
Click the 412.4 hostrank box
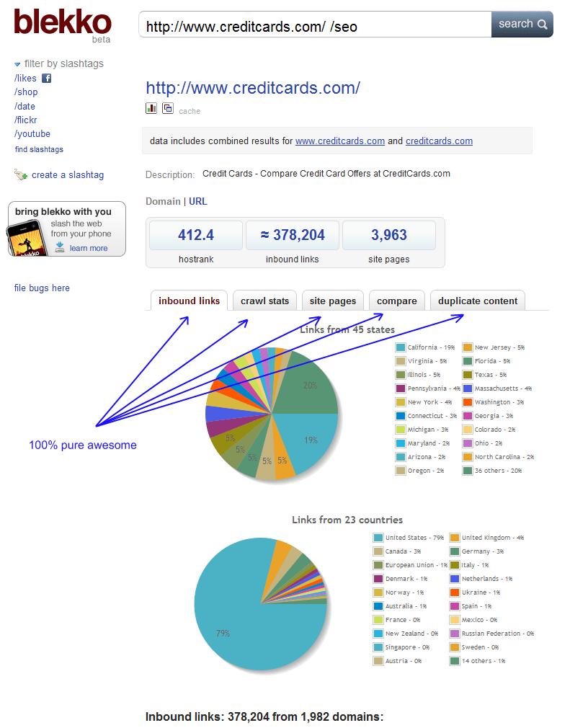pyautogui.click(x=196, y=236)
